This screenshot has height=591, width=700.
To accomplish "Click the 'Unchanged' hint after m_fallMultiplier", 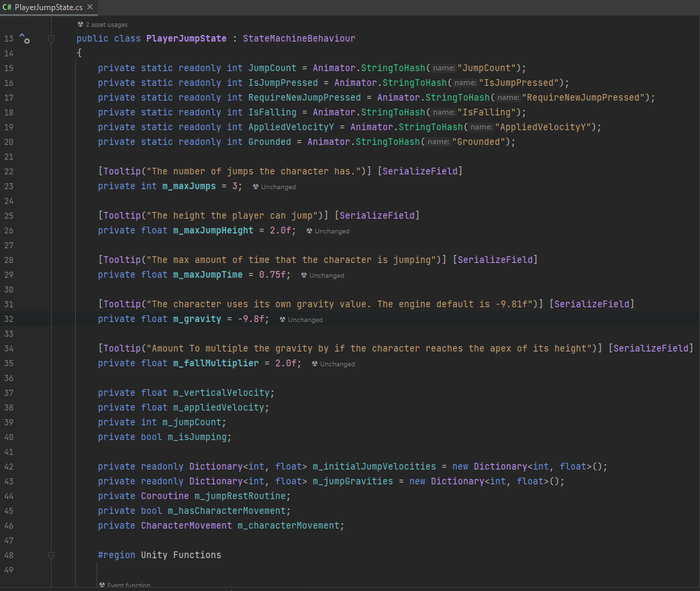I will coord(337,364).
